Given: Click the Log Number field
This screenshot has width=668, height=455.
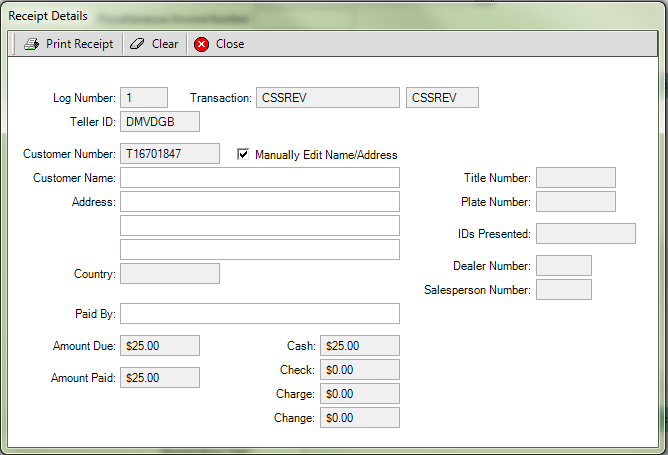Looking at the screenshot, I should [x=143, y=98].
